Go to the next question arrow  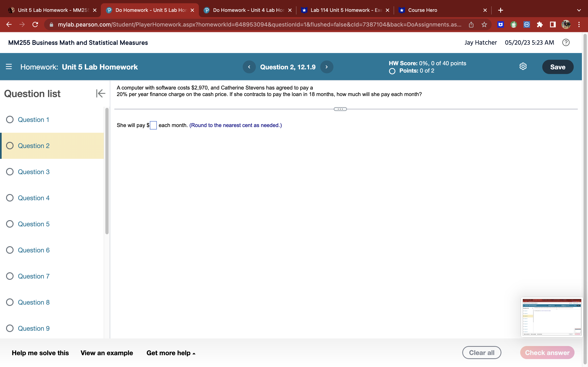(x=326, y=67)
